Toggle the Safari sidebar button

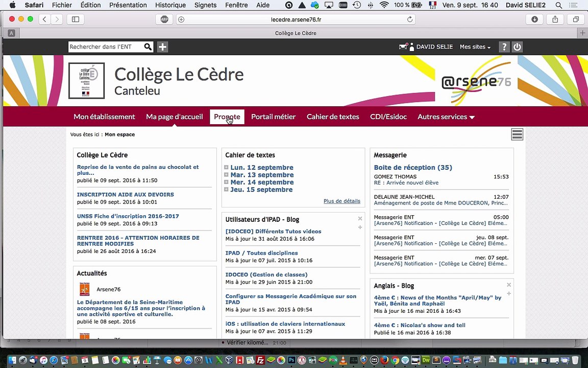pyautogui.click(x=76, y=19)
